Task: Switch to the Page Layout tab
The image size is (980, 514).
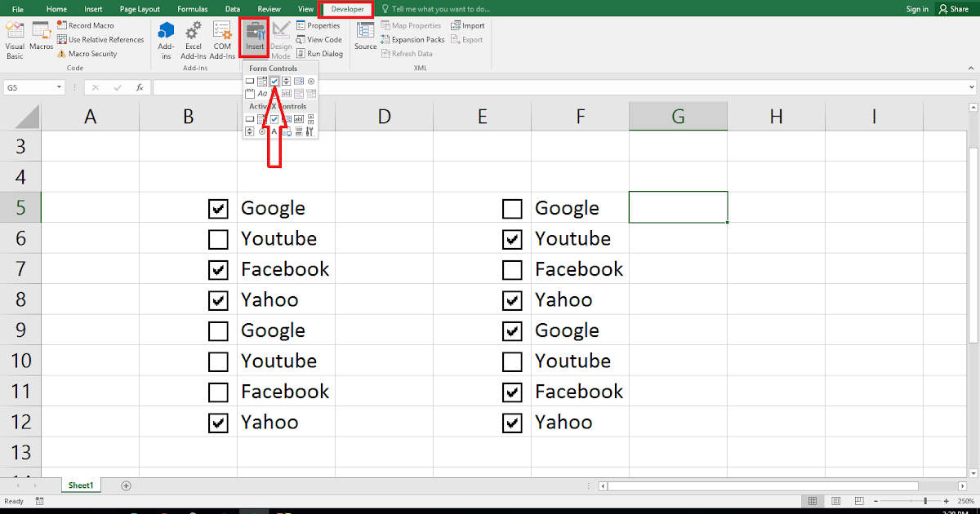Action: [140, 9]
